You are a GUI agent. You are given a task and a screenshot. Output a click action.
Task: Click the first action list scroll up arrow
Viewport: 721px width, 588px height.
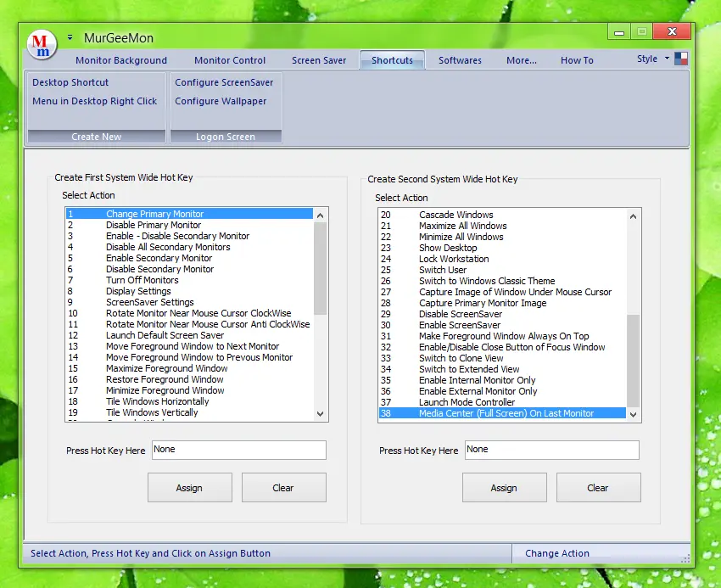tap(321, 216)
